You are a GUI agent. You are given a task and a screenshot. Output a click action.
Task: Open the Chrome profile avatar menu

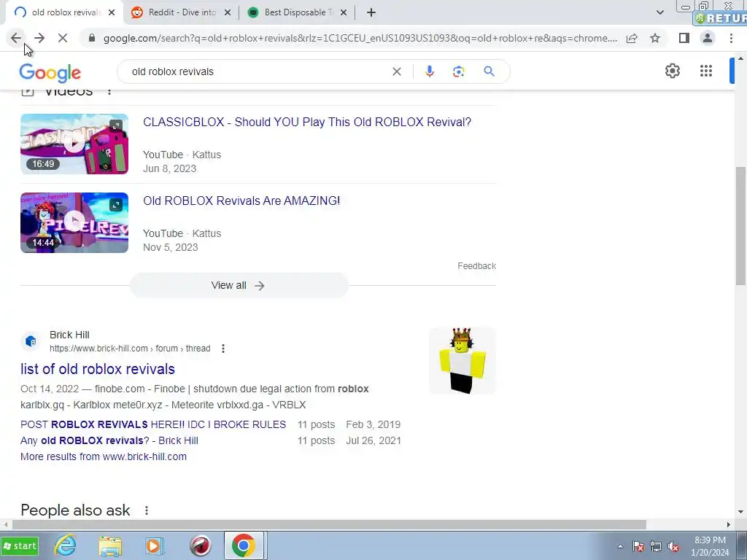pyautogui.click(x=708, y=38)
